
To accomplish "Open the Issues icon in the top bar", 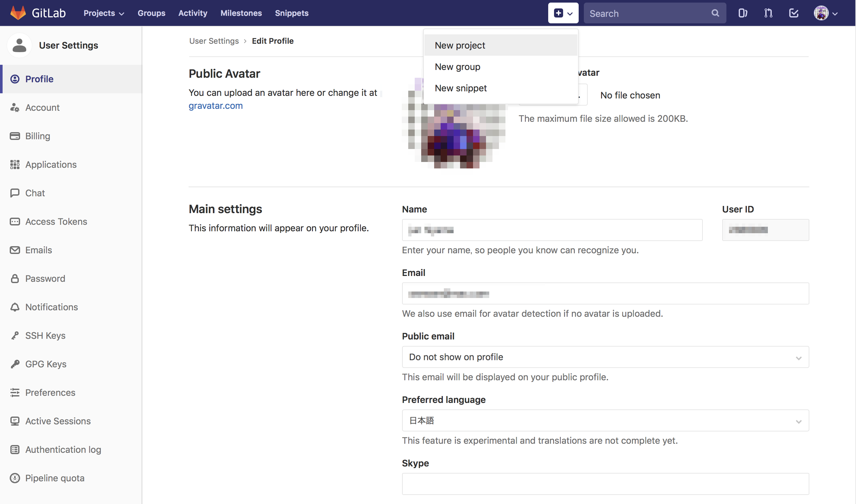I will click(743, 13).
